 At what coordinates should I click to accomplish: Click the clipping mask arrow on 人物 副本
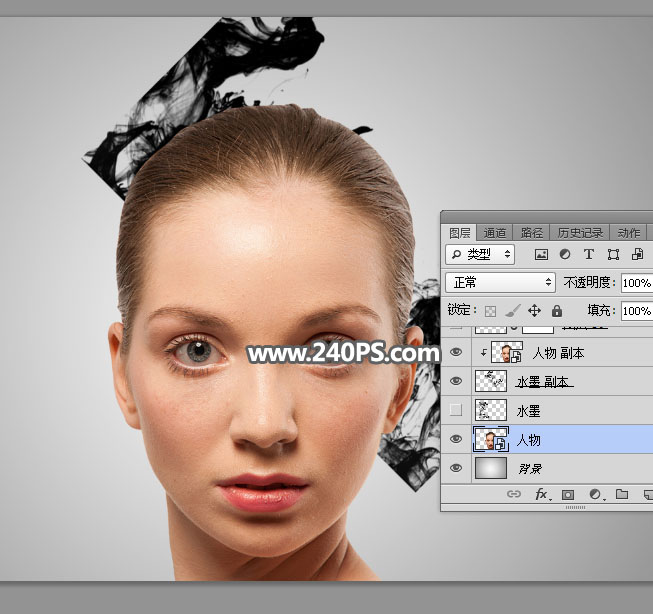pyautogui.click(x=484, y=353)
